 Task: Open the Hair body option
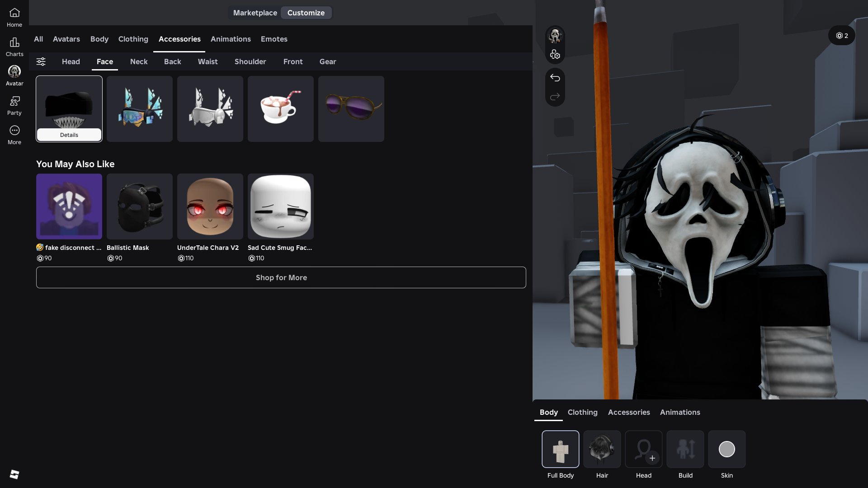602,449
